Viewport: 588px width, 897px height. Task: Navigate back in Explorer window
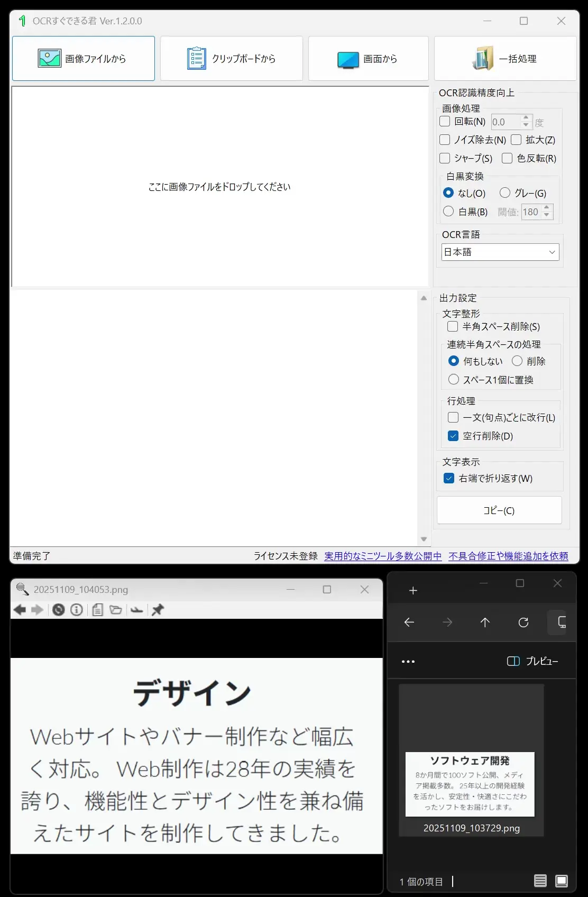[x=409, y=623]
